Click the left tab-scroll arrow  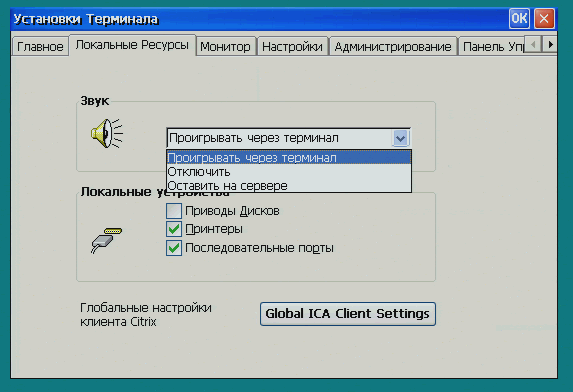[x=533, y=45]
